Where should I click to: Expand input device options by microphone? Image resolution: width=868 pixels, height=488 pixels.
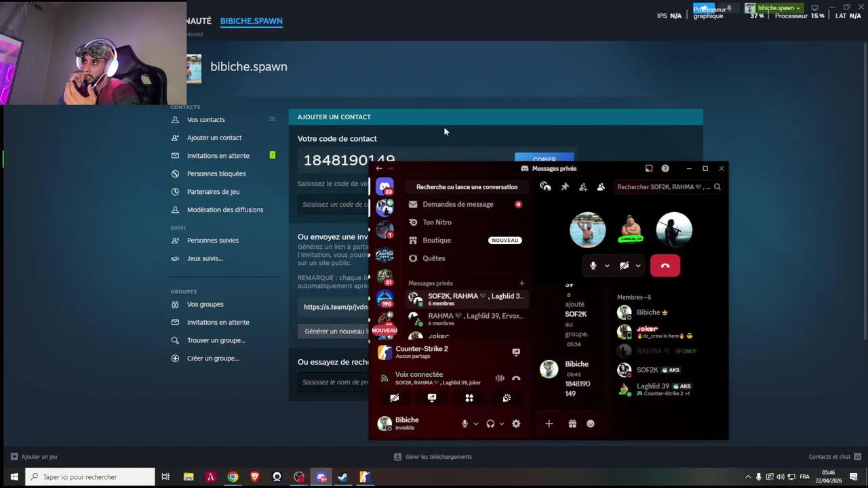[x=476, y=424]
